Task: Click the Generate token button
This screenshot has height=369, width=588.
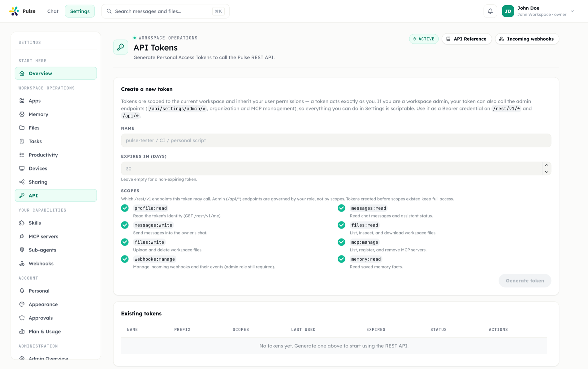Action: (525, 281)
